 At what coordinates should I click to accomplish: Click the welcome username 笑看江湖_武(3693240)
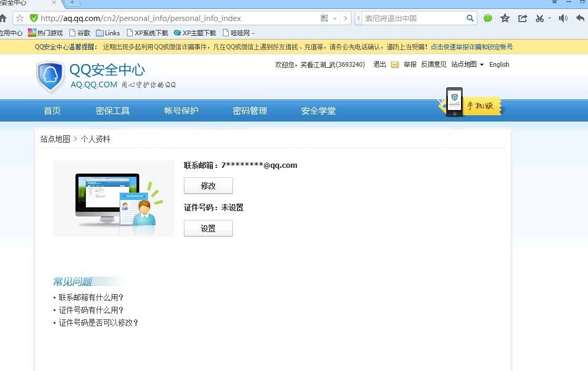pos(332,64)
